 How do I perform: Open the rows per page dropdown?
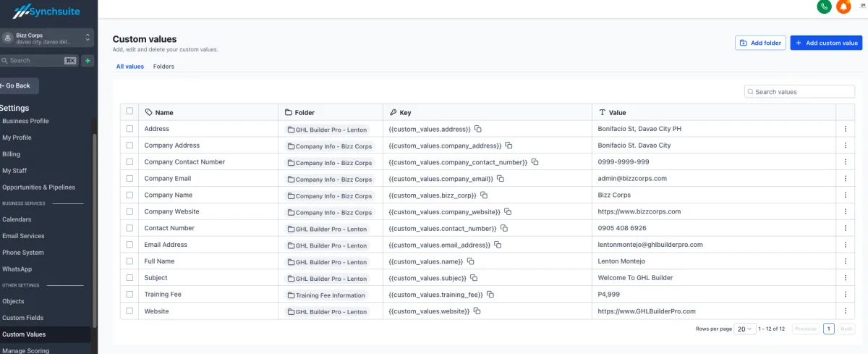click(x=745, y=329)
